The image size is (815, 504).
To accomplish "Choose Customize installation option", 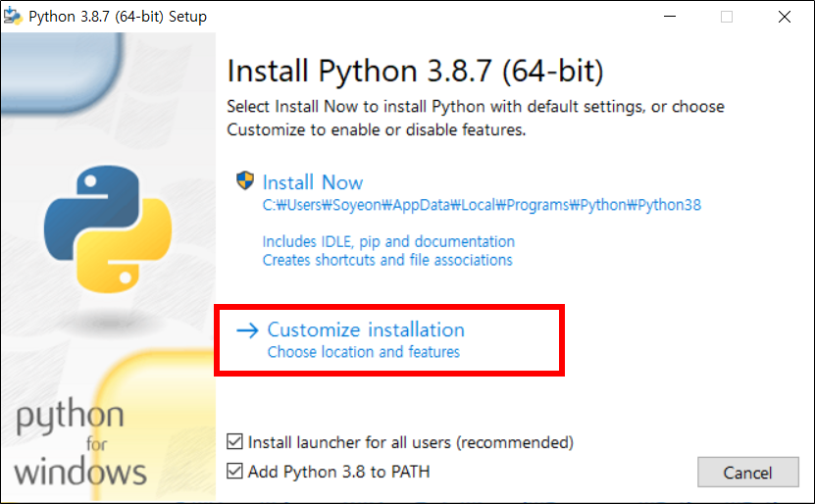I will [366, 329].
